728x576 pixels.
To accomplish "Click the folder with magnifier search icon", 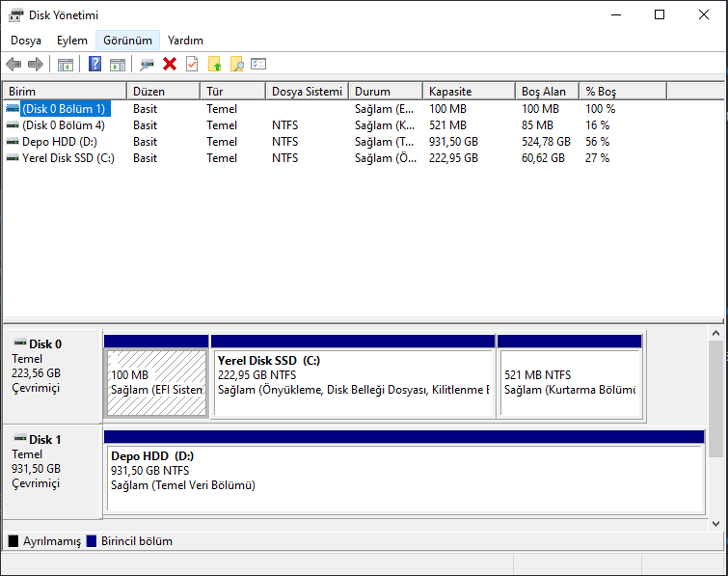I will coord(237,64).
